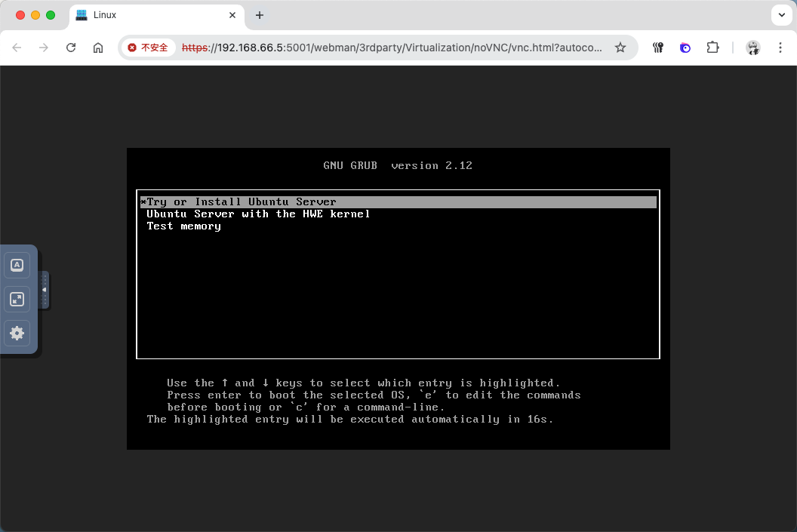Open the noVNC extra keys panel
Viewport: 797px width, 532px height.
point(17,265)
